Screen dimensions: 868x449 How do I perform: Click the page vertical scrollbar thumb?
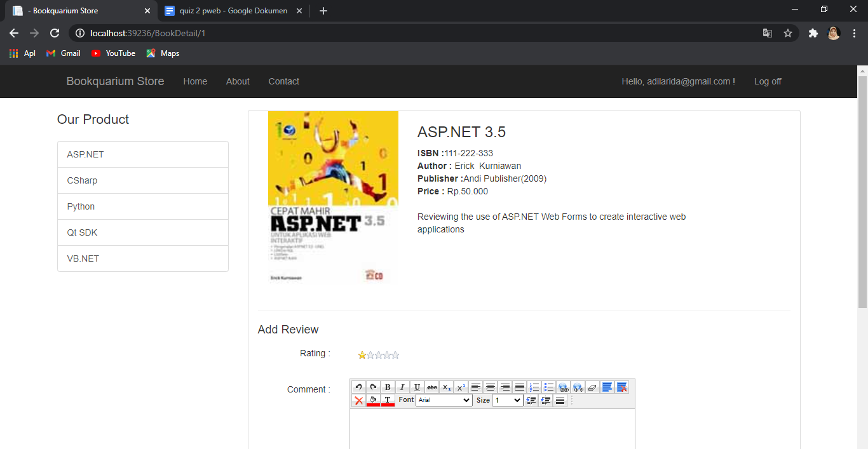[x=862, y=191]
